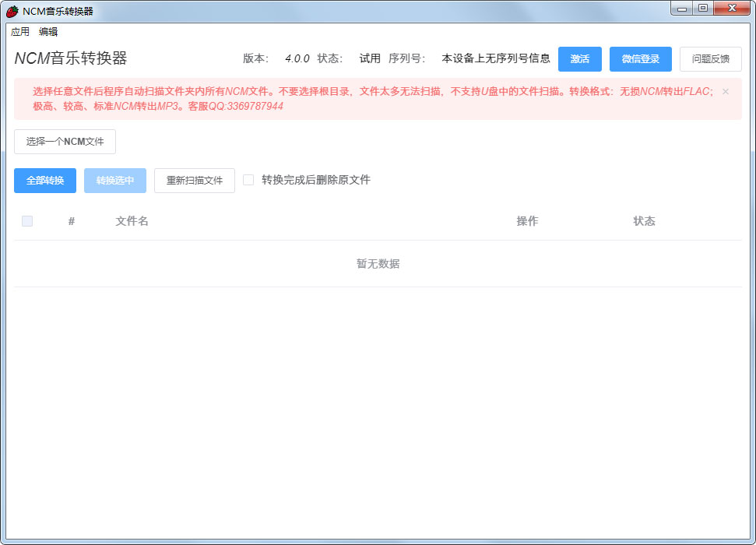Viewport: 756px width, 545px height.
Task: Open the 编辑 menu
Action: (48, 31)
